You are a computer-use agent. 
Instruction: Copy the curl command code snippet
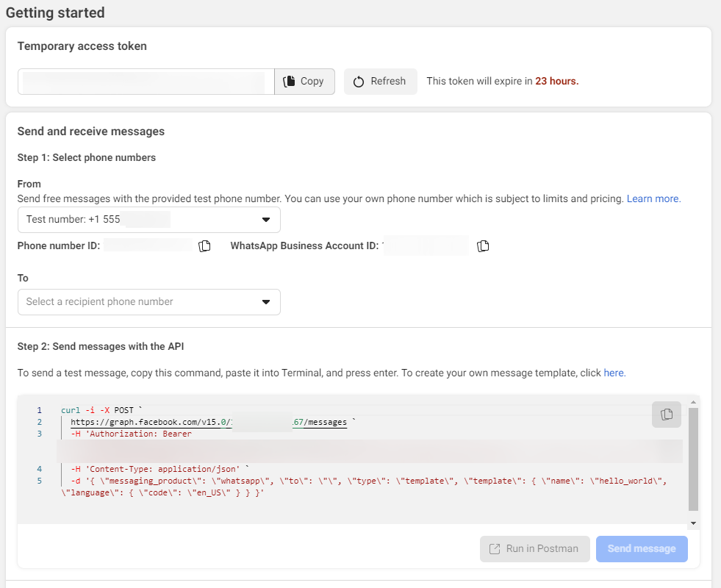[x=666, y=414]
